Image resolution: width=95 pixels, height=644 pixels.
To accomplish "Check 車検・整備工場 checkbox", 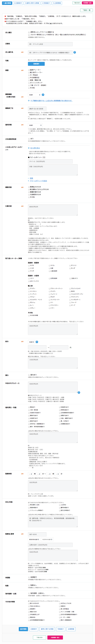I will (x=29, y=80).
